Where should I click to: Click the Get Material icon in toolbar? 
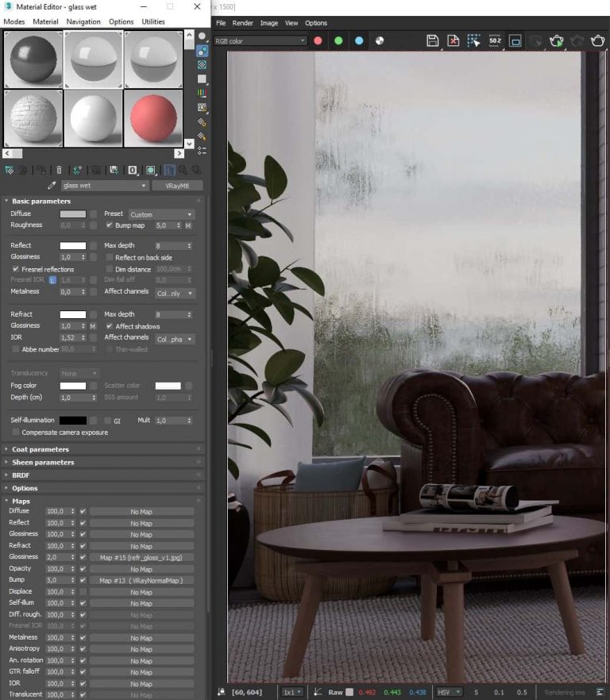[x=9, y=170]
